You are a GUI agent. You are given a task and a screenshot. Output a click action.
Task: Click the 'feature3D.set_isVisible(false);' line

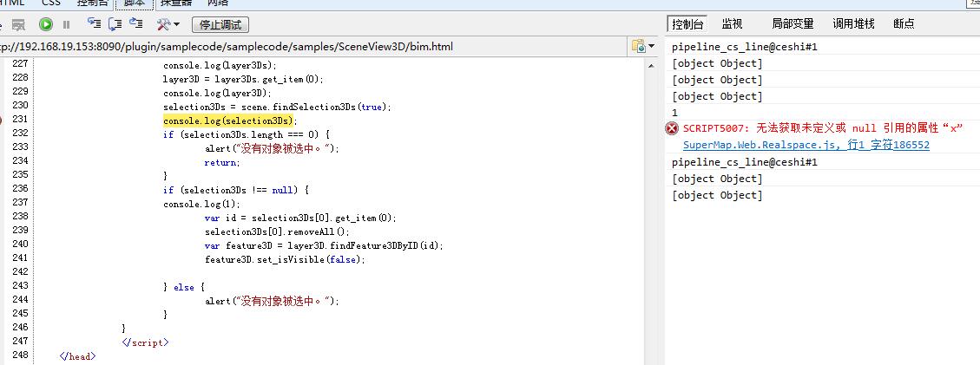[285, 259]
